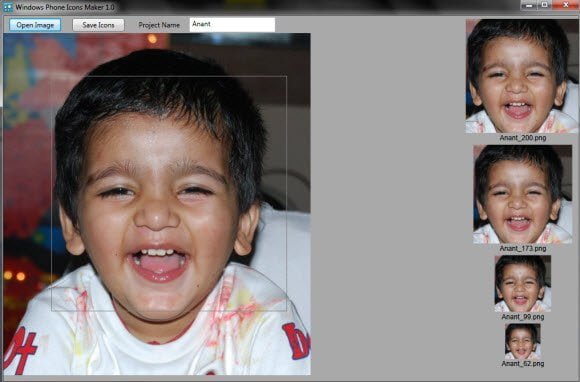Click the Anant_173.png filename label
This screenshot has height=382, width=580.
pyautogui.click(x=523, y=249)
